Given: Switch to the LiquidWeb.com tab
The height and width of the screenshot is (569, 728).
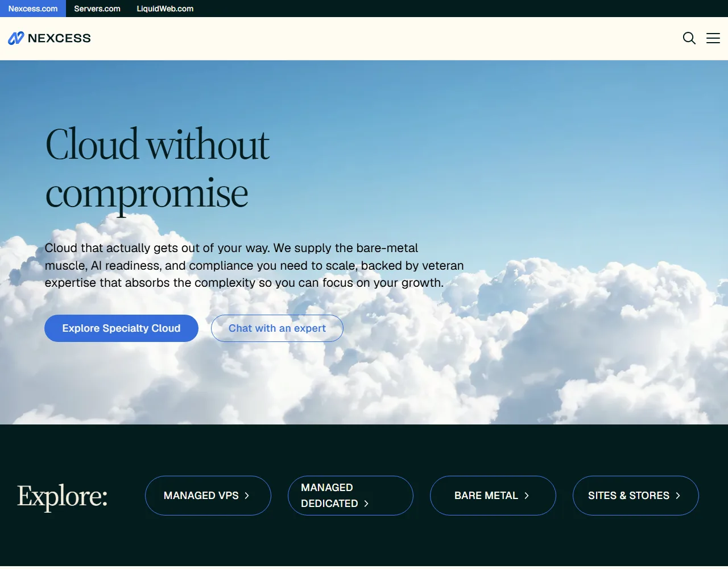Looking at the screenshot, I should [165, 9].
